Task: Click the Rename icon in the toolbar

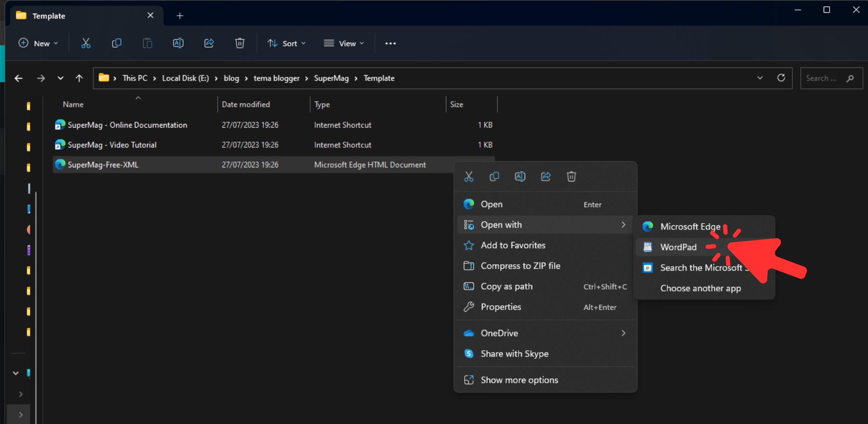Action: coord(178,43)
